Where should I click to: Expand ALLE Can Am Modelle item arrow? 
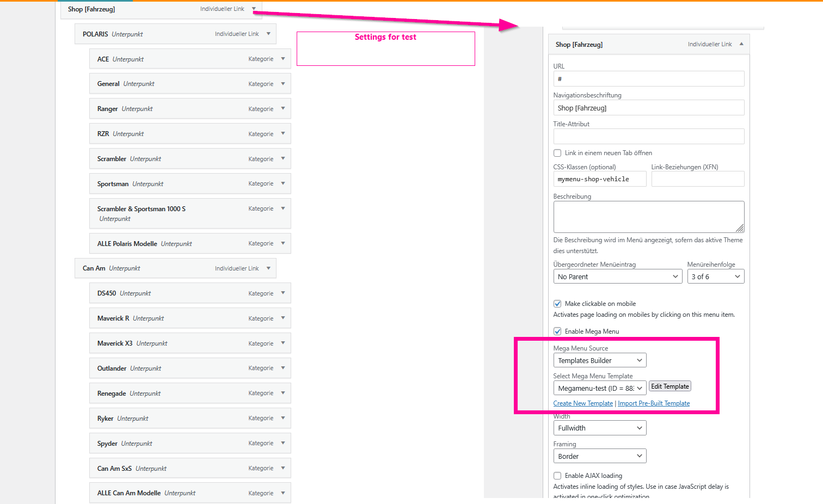(283, 493)
